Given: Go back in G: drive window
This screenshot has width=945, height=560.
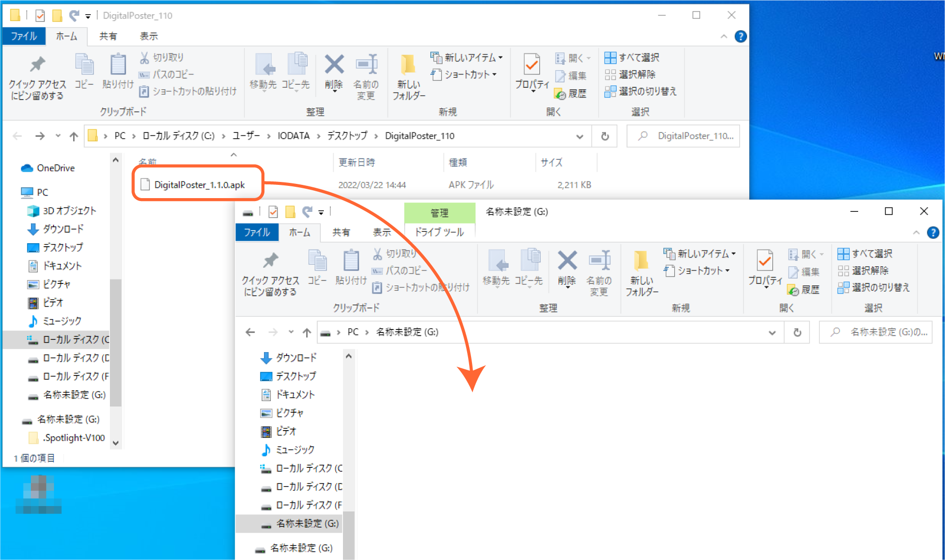Looking at the screenshot, I should 250,332.
